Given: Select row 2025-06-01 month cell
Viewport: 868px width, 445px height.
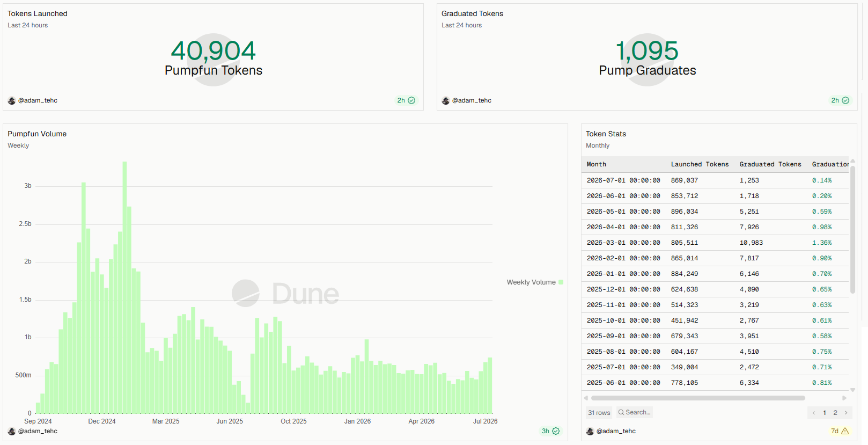Looking at the screenshot, I should point(623,383).
